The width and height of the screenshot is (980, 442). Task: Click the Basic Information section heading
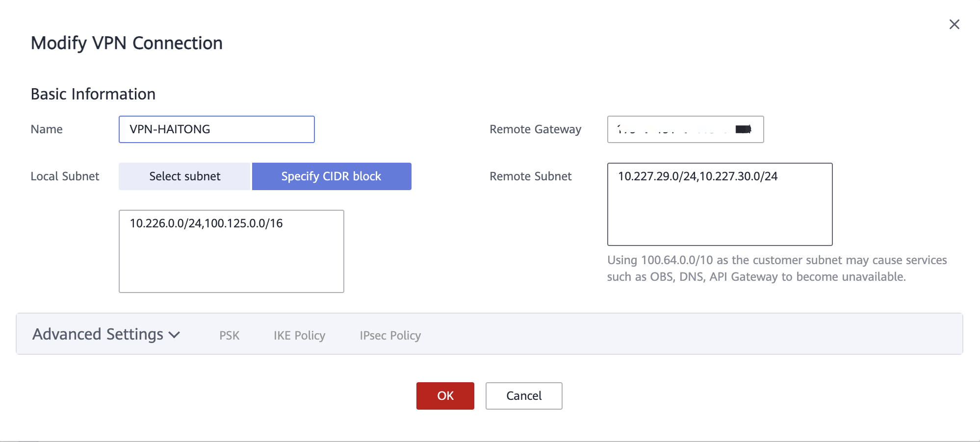[93, 94]
